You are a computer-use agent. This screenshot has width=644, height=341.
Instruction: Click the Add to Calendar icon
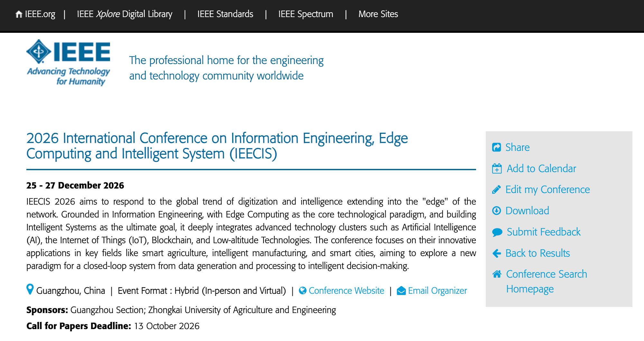(497, 168)
